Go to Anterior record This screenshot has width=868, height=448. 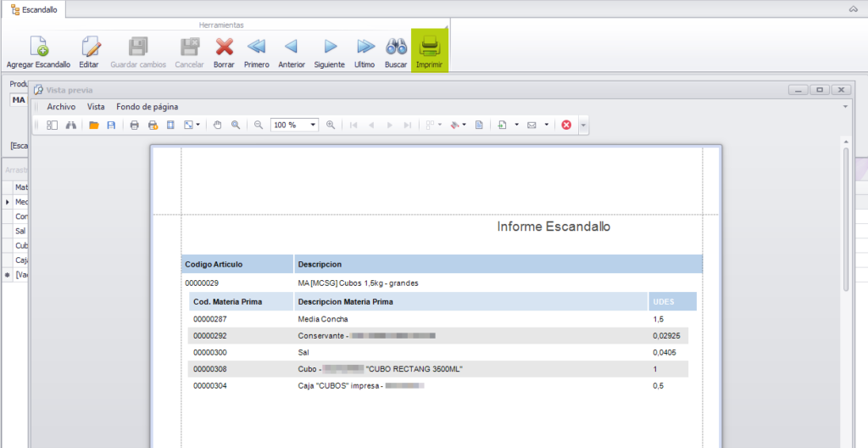[x=292, y=47]
